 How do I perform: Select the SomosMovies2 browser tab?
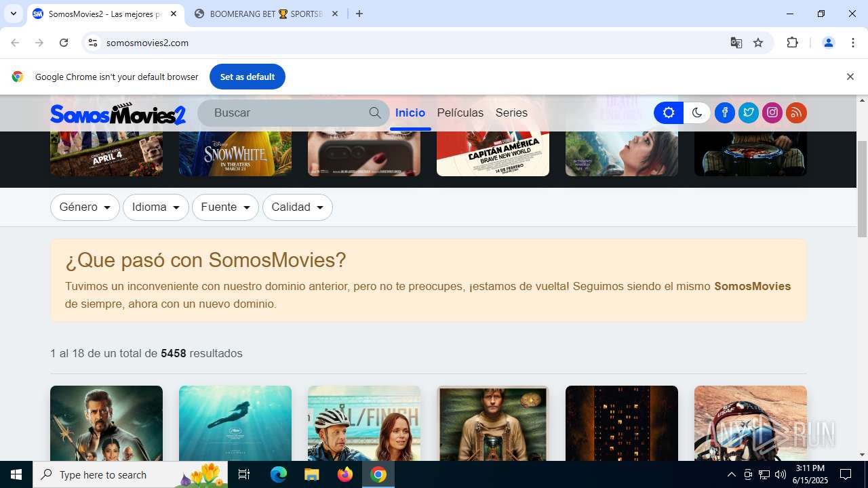(x=105, y=14)
